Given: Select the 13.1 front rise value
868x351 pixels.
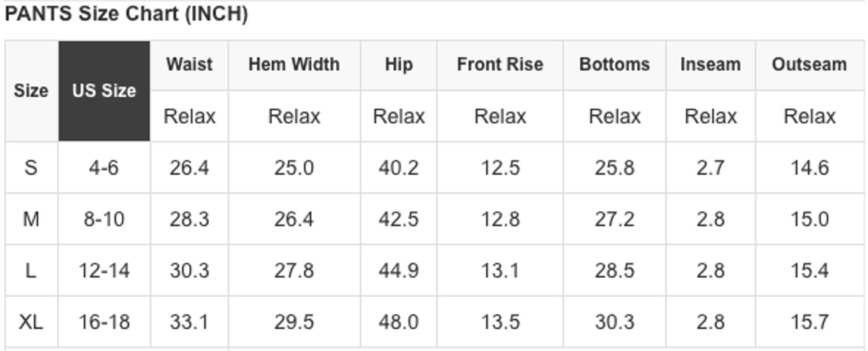Looking at the screenshot, I should coord(500,271).
